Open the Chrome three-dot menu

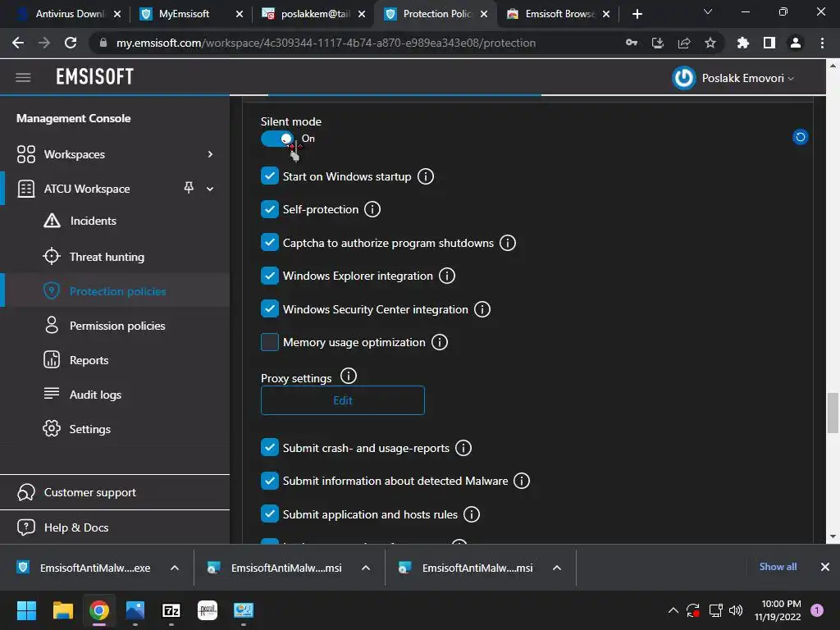click(x=822, y=43)
